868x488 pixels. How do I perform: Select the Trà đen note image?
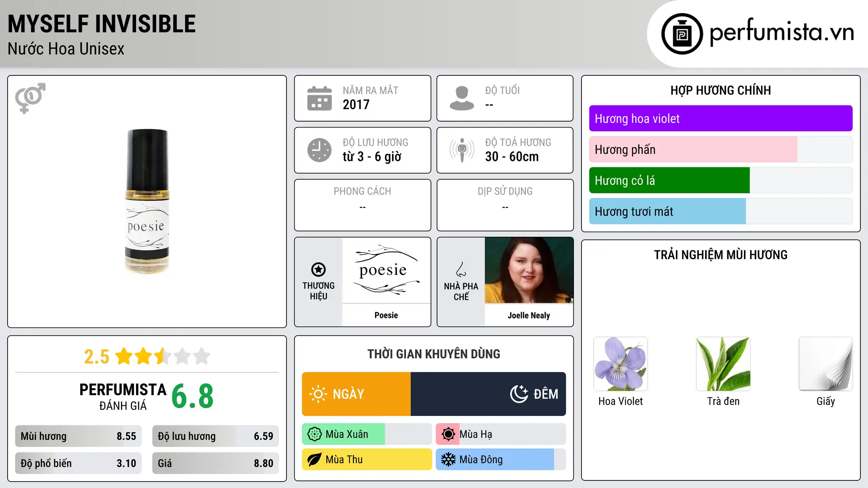pos(723,364)
